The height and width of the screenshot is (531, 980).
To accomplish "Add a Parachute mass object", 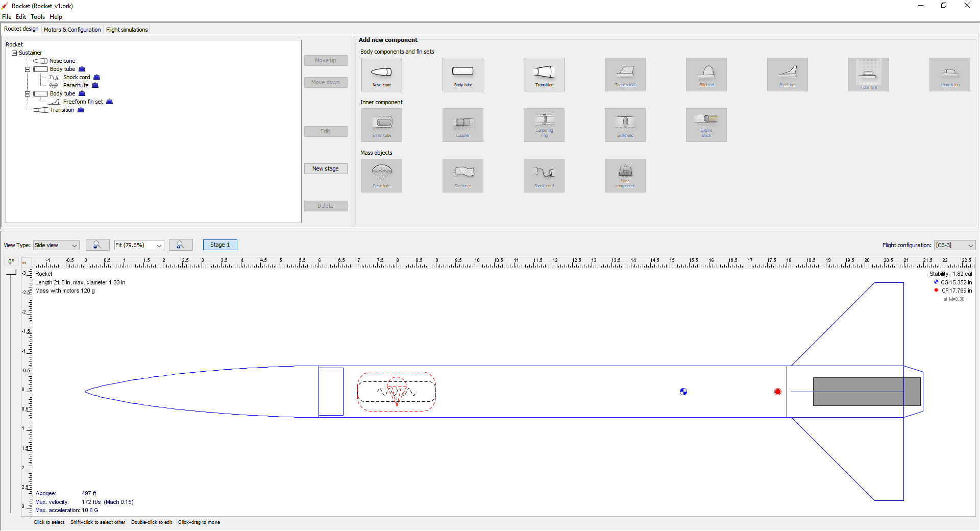I will point(381,176).
